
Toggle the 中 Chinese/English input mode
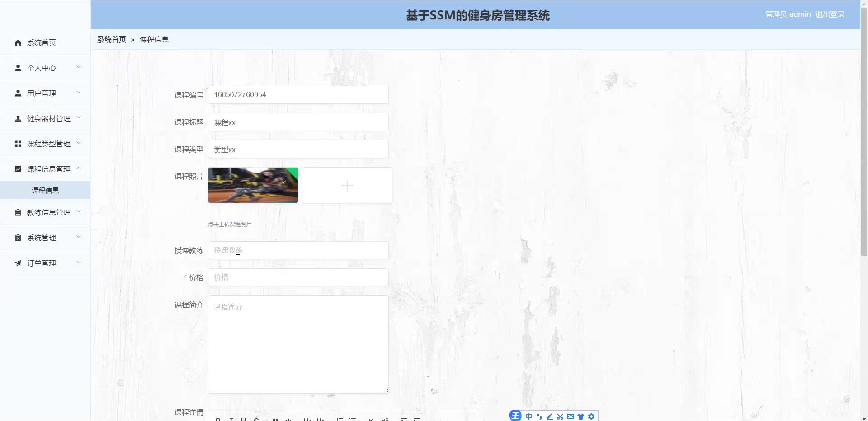pyautogui.click(x=529, y=416)
